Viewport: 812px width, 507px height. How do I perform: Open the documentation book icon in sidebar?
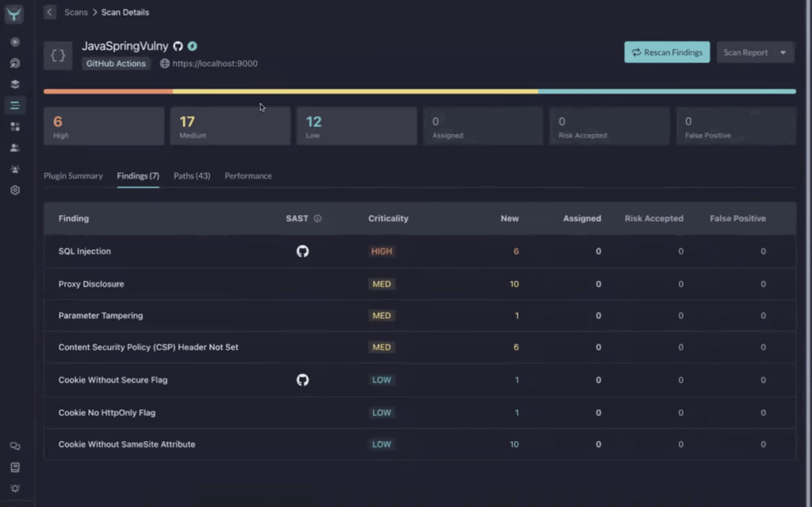point(14,467)
